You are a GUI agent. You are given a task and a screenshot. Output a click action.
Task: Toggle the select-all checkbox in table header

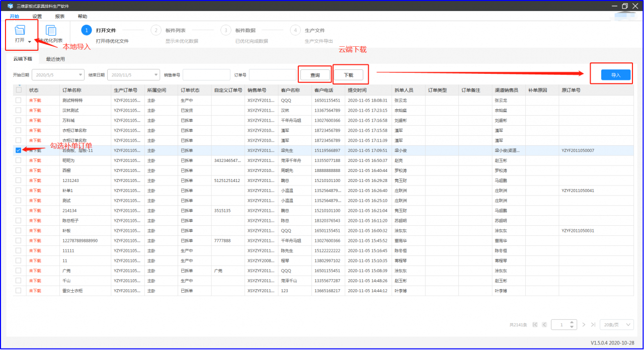point(19,90)
